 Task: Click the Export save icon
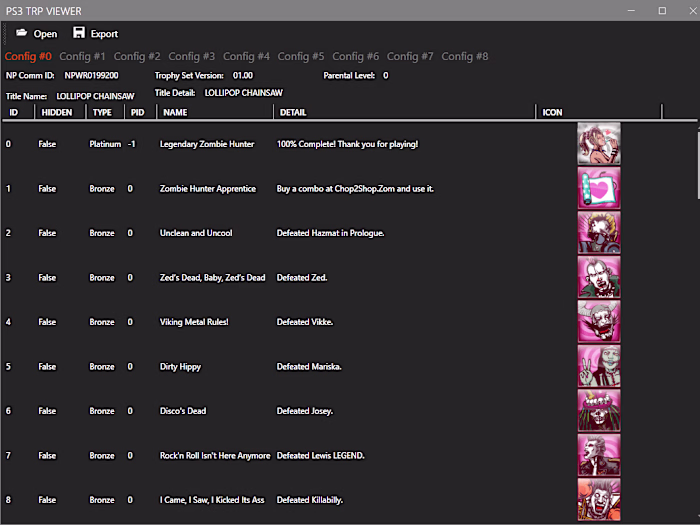click(78, 33)
